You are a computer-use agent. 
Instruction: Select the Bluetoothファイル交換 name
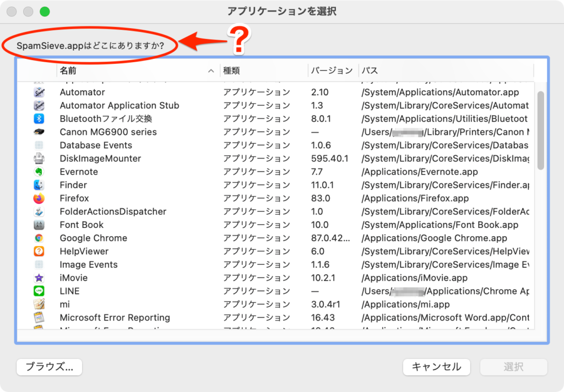(106, 119)
